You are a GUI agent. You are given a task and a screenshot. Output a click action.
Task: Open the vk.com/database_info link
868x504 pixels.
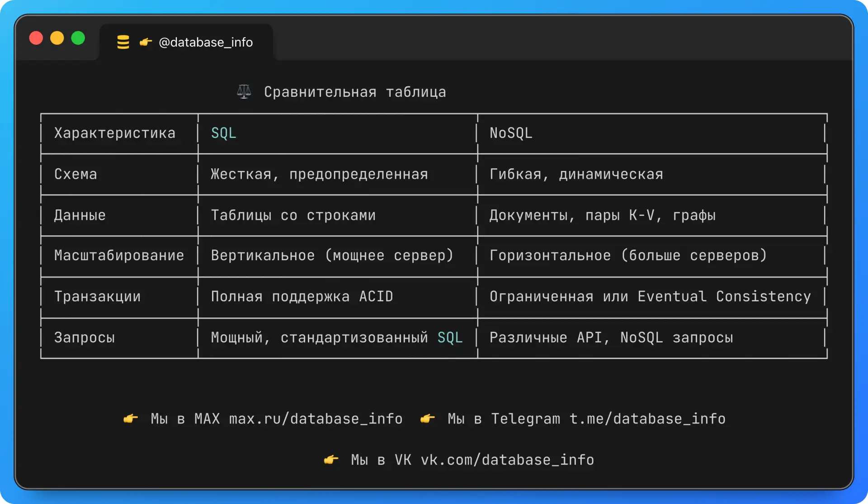(x=507, y=460)
